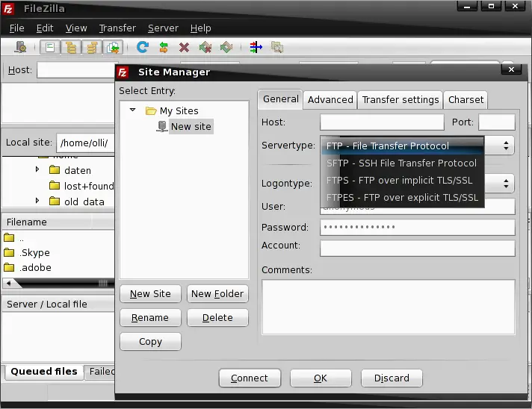Click the New site server icon
The image size is (532, 409).
click(162, 126)
